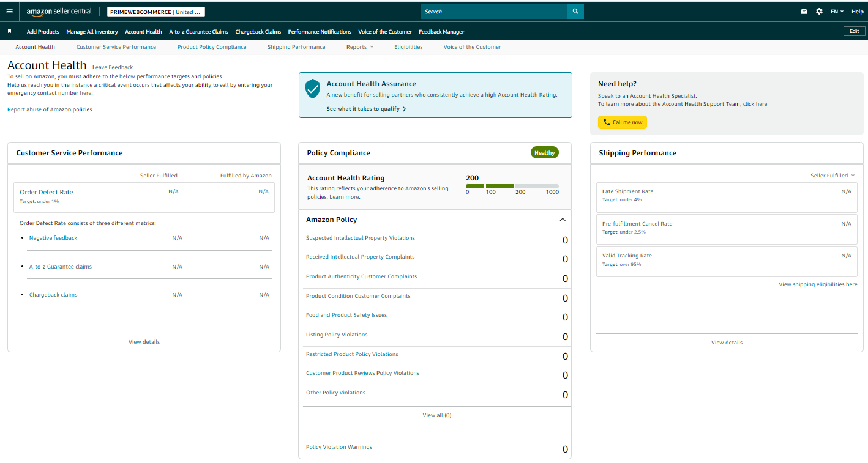The width and height of the screenshot is (868, 463).
Task: Open Product Authenticity Customer Complaints
Action: pos(361,276)
